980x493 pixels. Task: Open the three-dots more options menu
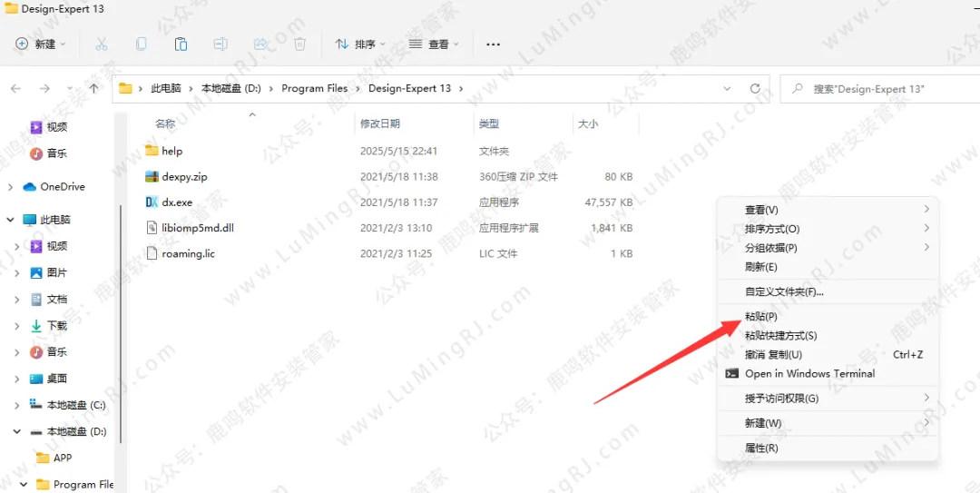point(493,44)
